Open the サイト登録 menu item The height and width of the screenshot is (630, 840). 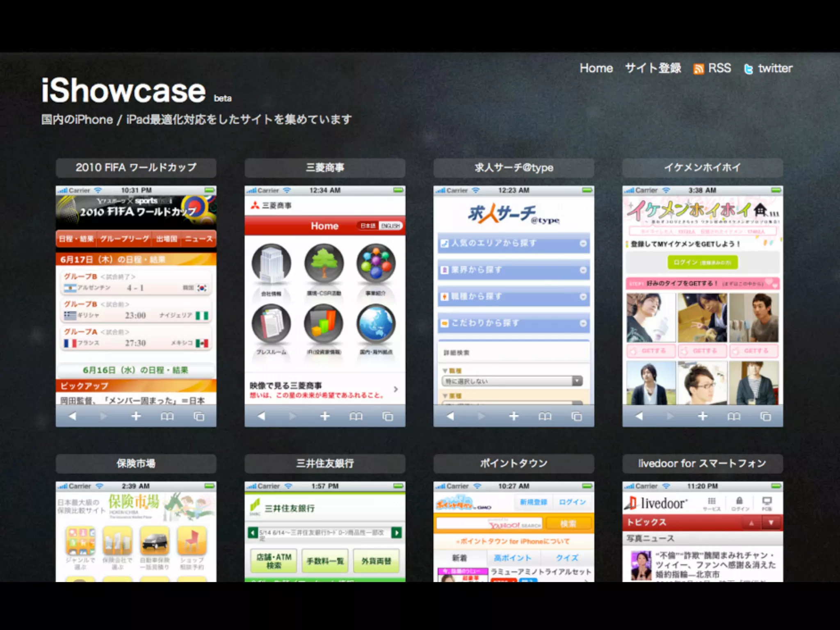pyautogui.click(x=653, y=68)
